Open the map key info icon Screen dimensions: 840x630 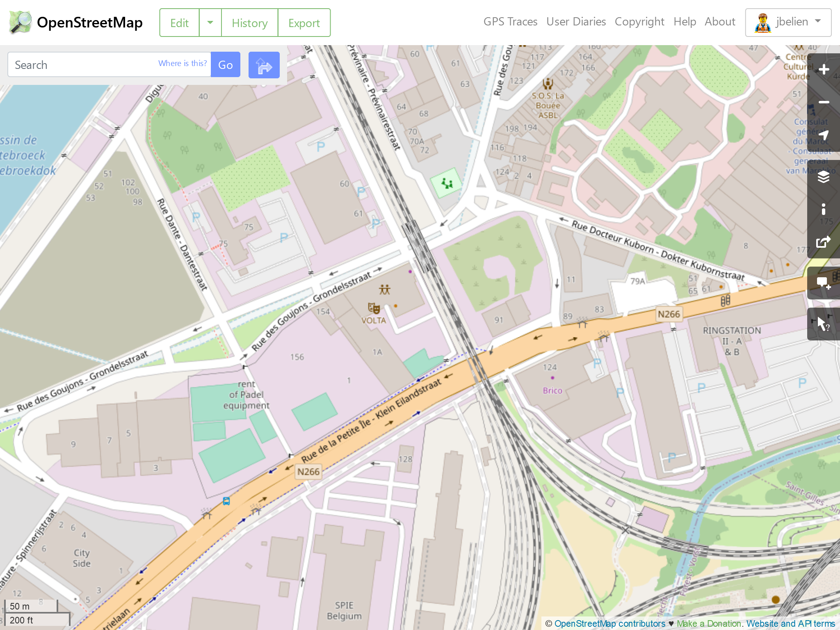point(823,210)
